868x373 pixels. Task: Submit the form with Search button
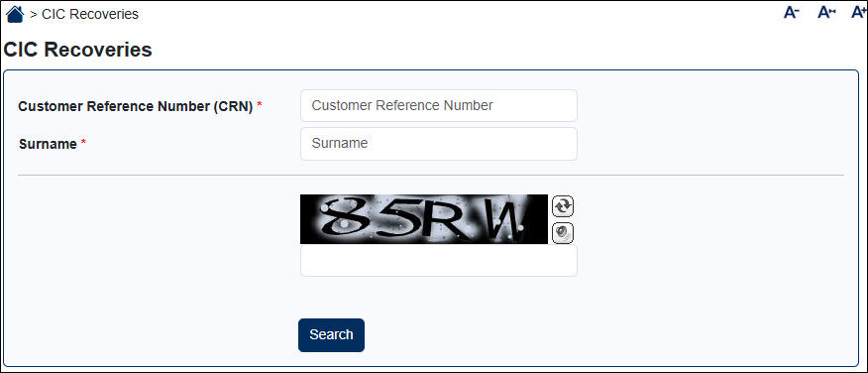coord(331,334)
